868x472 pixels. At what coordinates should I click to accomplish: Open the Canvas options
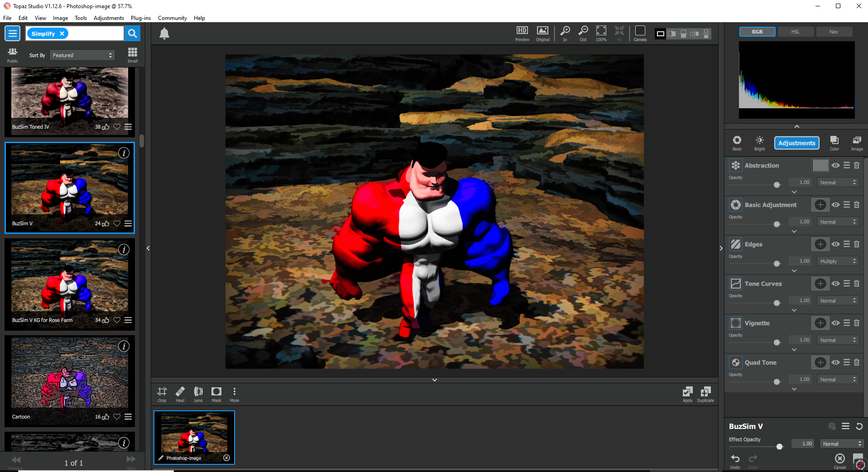click(x=640, y=34)
